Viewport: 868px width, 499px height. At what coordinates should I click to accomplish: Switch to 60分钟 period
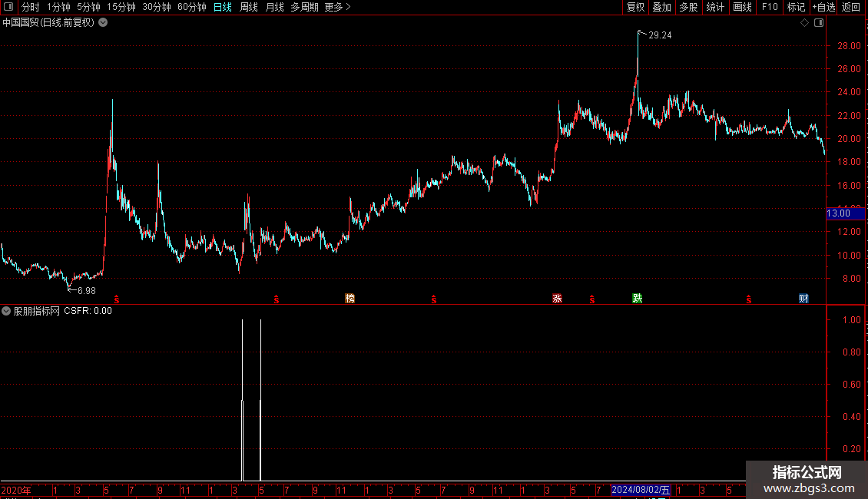coord(191,7)
